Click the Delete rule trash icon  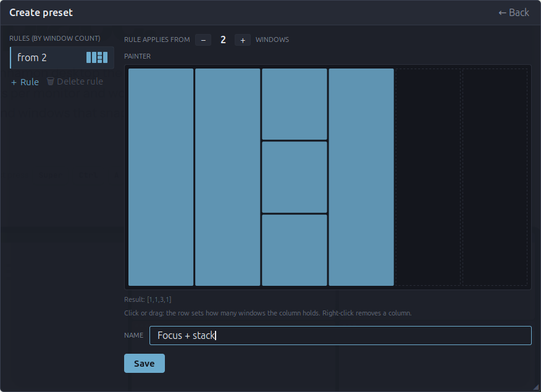(x=51, y=81)
